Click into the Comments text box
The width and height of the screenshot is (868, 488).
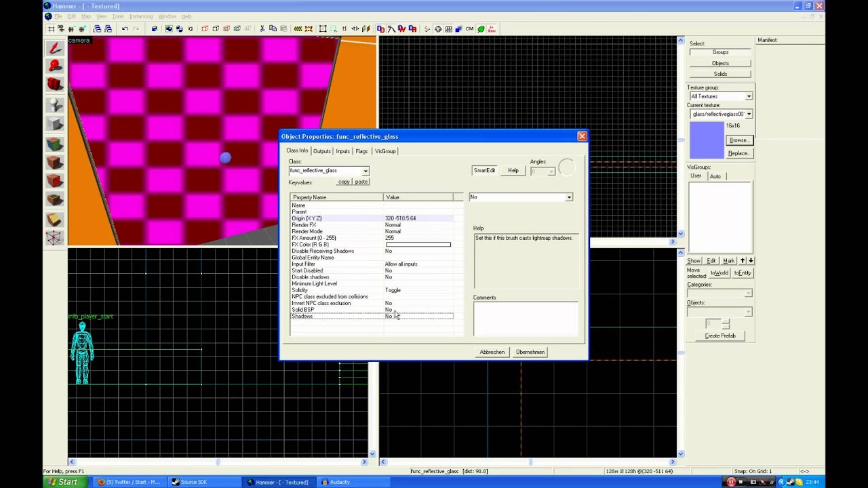(x=526, y=319)
